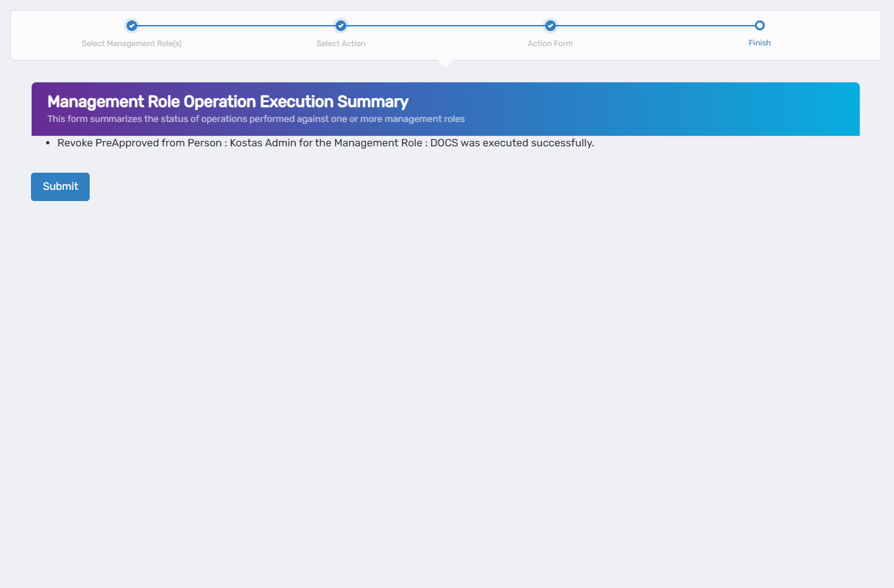Click the Management Role Operation Execution Summary header
Image resolution: width=894 pixels, height=588 pixels.
227,102
